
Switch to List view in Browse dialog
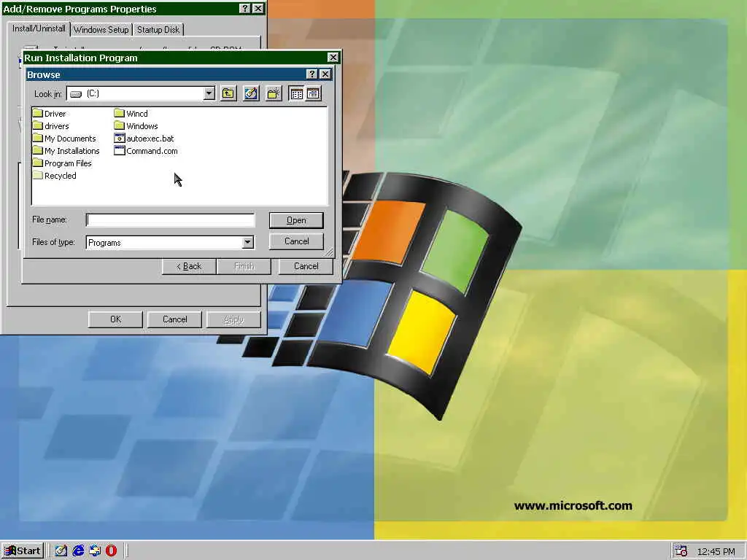296,94
